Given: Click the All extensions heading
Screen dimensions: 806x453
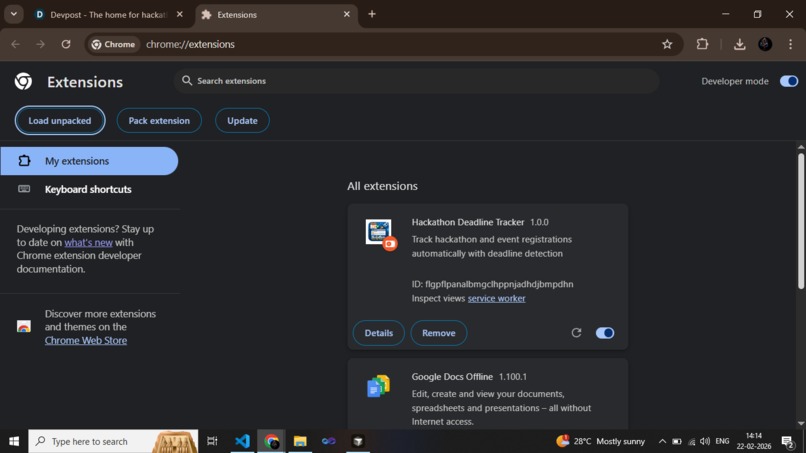Looking at the screenshot, I should point(382,186).
